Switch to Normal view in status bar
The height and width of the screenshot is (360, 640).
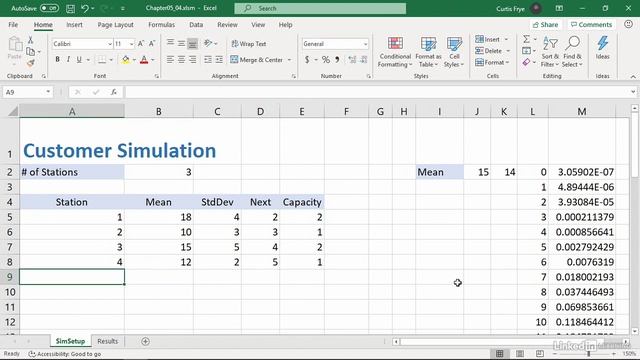pyautogui.click(x=500, y=353)
